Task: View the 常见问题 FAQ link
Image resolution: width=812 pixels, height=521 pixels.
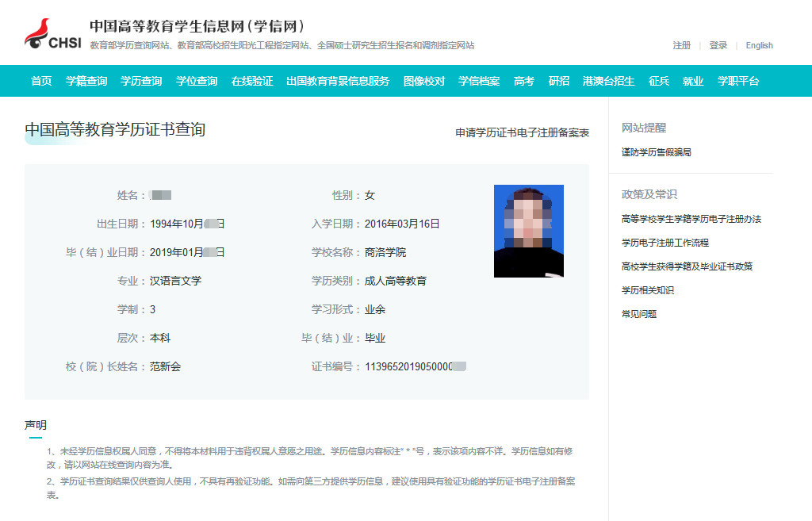Action: coord(639,314)
